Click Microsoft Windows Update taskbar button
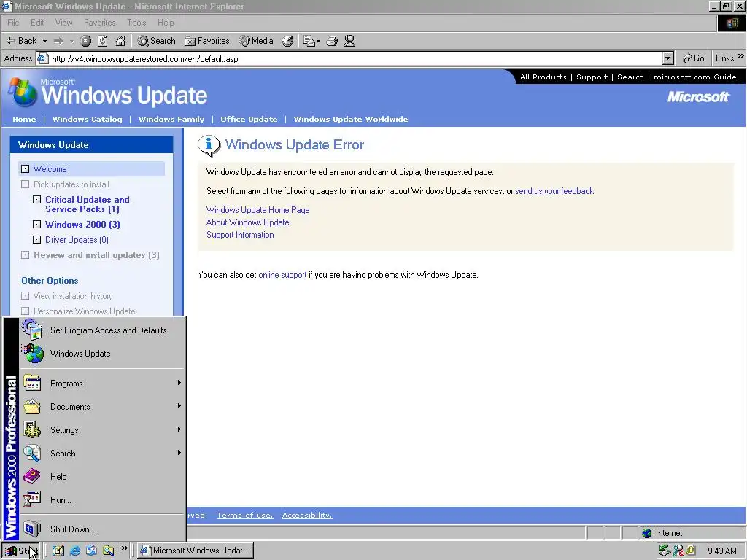The height and width of the screenshot is (560, 747). [196, 551]
